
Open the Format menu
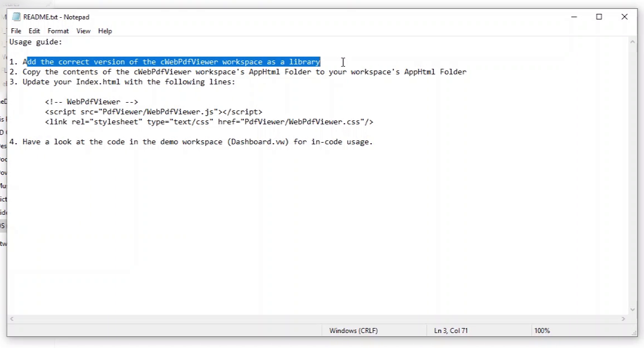[x=58, y=31]
